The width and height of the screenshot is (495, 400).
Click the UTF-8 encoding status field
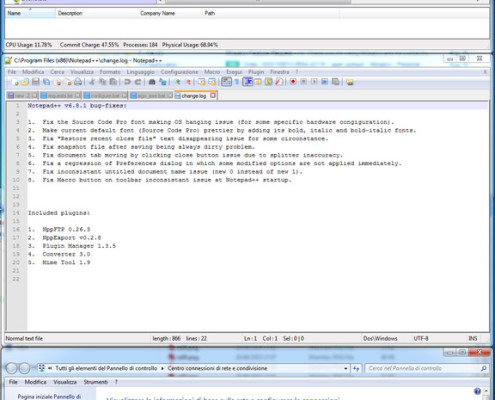(x=421, y=338)
